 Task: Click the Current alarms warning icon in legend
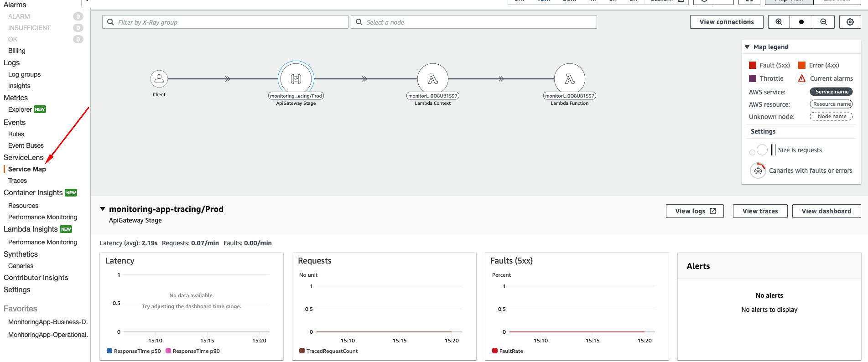[802, 78]
